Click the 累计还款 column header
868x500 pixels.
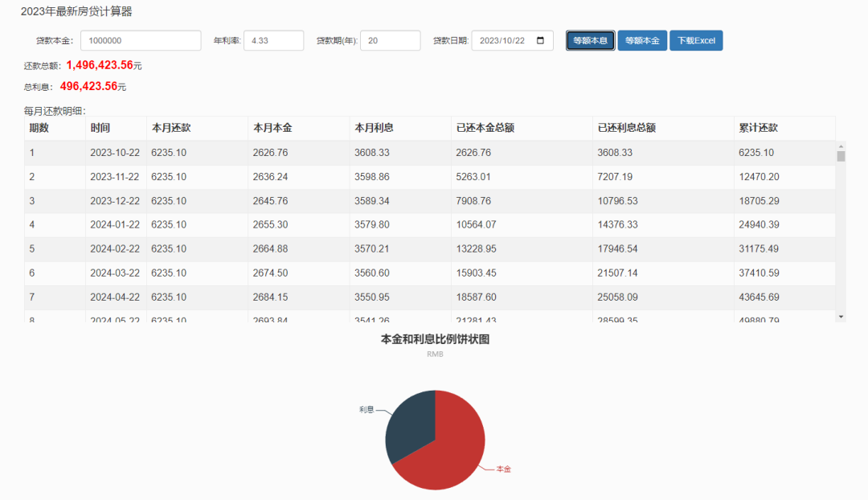click(758, 128)
